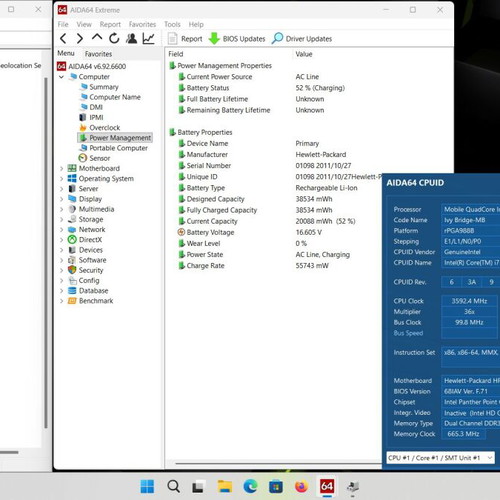Click the AIDA64 taskbar icon
Viewport: 500px width, 500px height.
pyautogui.click(x=327, y=487)
